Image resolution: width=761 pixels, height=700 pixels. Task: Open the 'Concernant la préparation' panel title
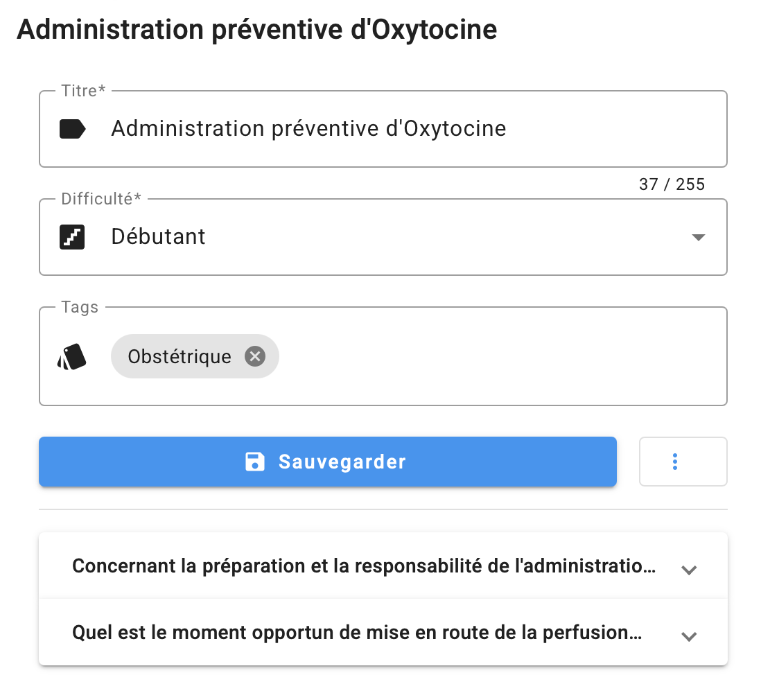pyautogui.click(x=364, y=566)
